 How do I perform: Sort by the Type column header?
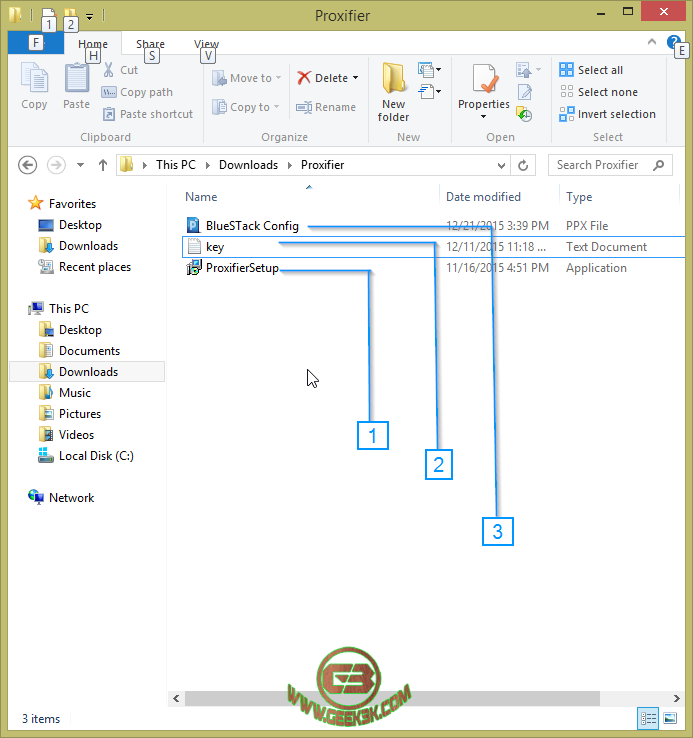pos(579,197)
